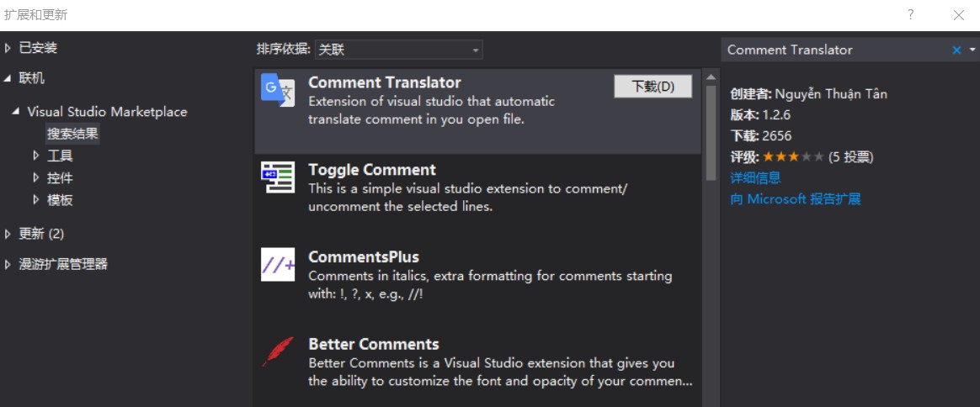Click the Toggle Comment extension icon

278,177
